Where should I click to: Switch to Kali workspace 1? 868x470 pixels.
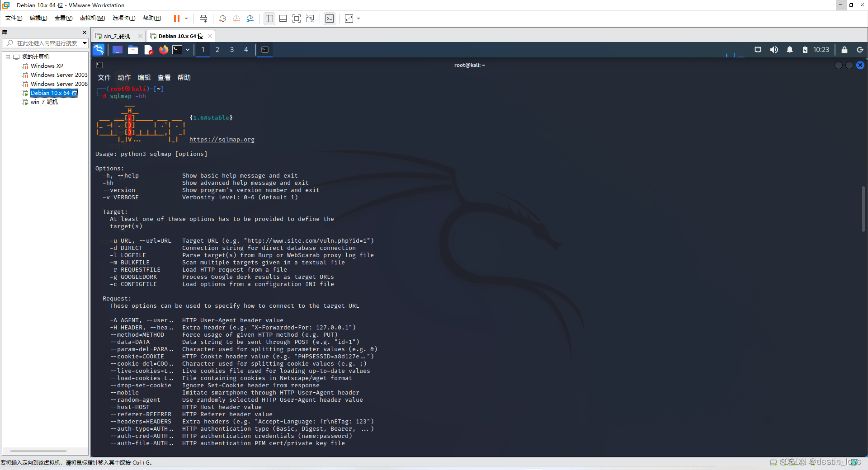203,50
